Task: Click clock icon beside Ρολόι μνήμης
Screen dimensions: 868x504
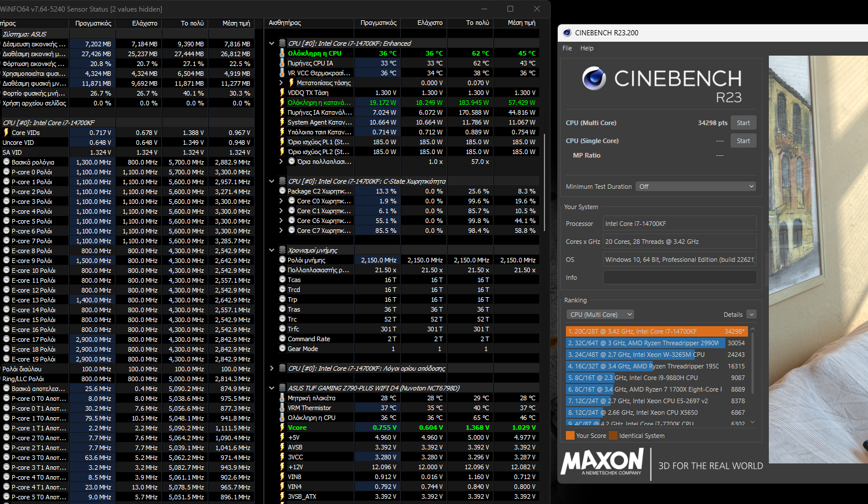Action: 282,260
